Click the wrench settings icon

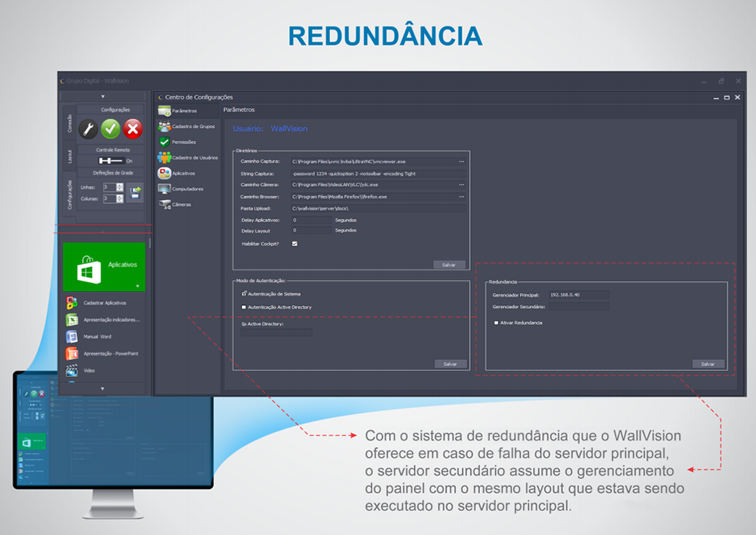coord(88,129)
